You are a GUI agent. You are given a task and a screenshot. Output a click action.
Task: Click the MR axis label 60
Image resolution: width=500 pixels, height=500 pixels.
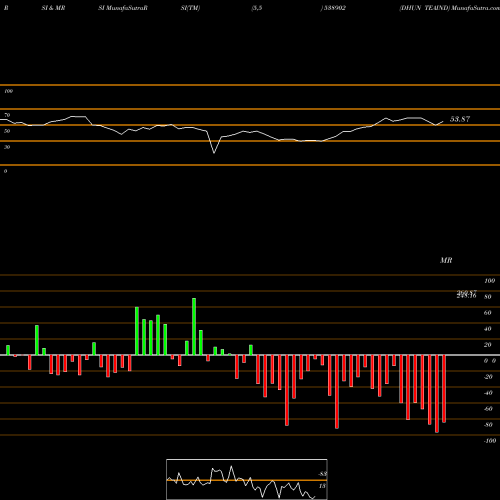point(488,313)
